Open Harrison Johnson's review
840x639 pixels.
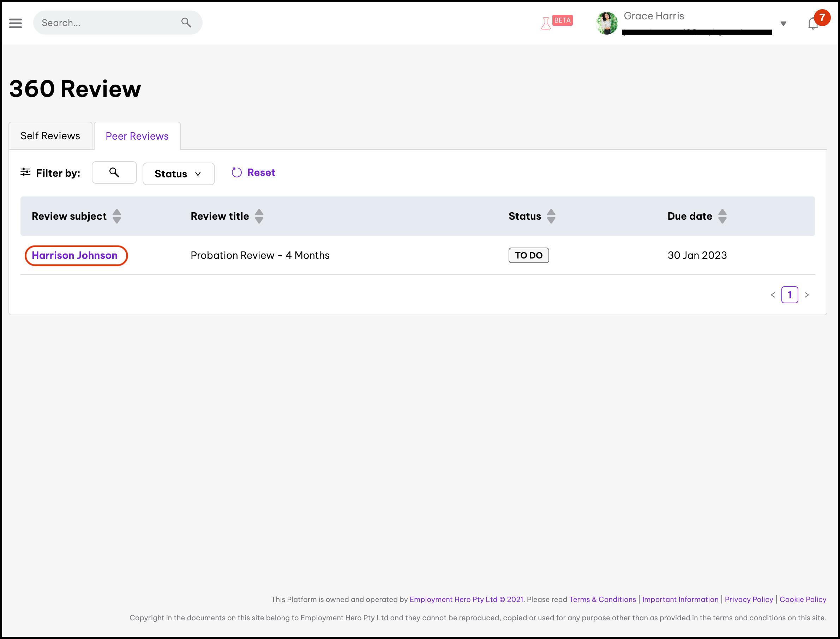(74, 255)
